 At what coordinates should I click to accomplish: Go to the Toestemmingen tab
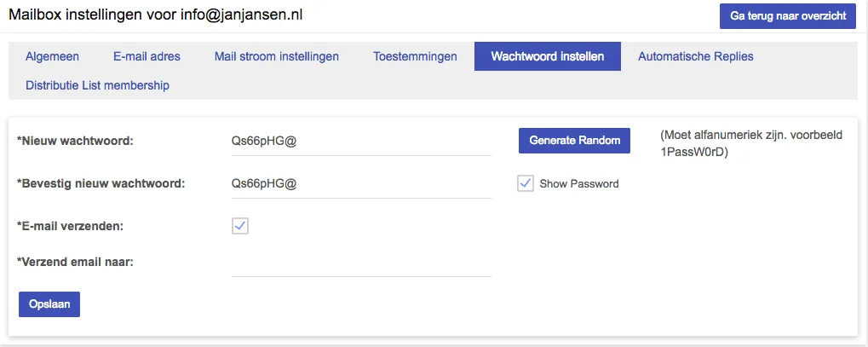pyautogui.click(x=415, y=56)
